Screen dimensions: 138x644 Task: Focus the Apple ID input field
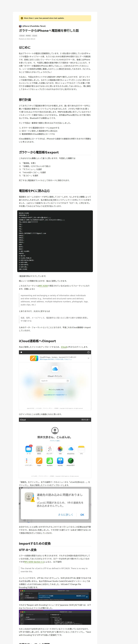[x=55, y=381]
